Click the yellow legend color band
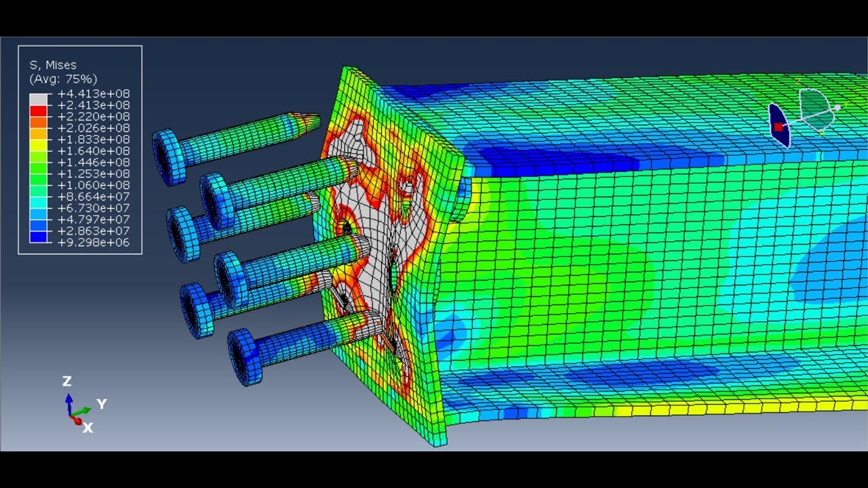868x488 pixels. (38, 145)
